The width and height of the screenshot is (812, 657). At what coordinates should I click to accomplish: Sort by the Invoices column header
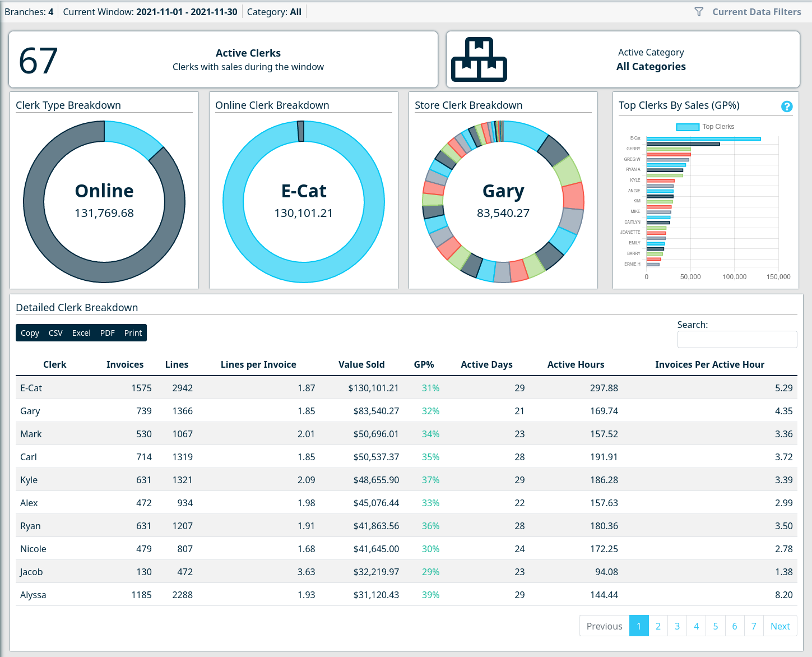pyautogui.click(x=125, y=364)
